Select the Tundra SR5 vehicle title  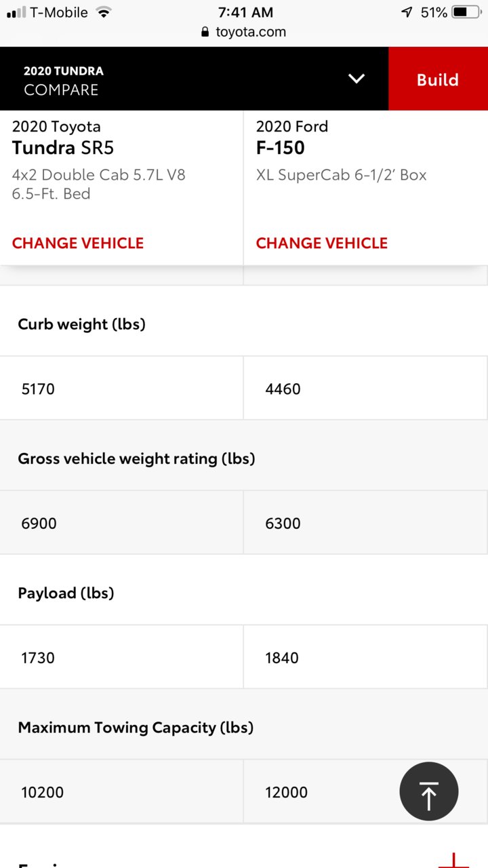[x=63, y=147]
